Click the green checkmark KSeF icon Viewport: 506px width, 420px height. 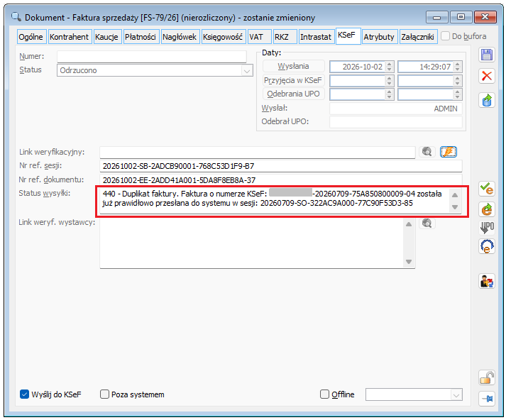coord(487,189)
